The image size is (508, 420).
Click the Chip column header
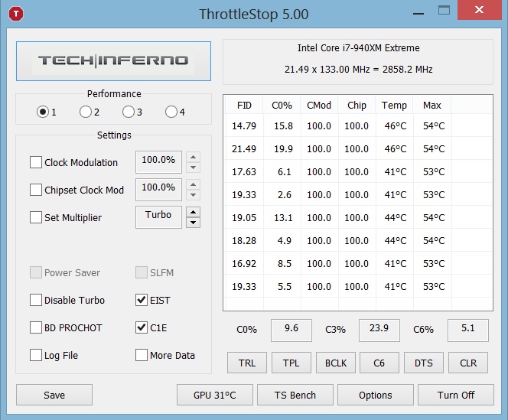(357, 106)
